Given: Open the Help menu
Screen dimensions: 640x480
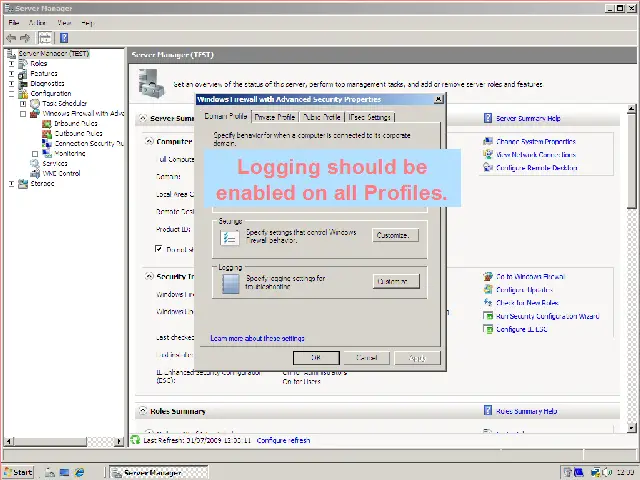Looking at the screenshot, I should (87, 23).
